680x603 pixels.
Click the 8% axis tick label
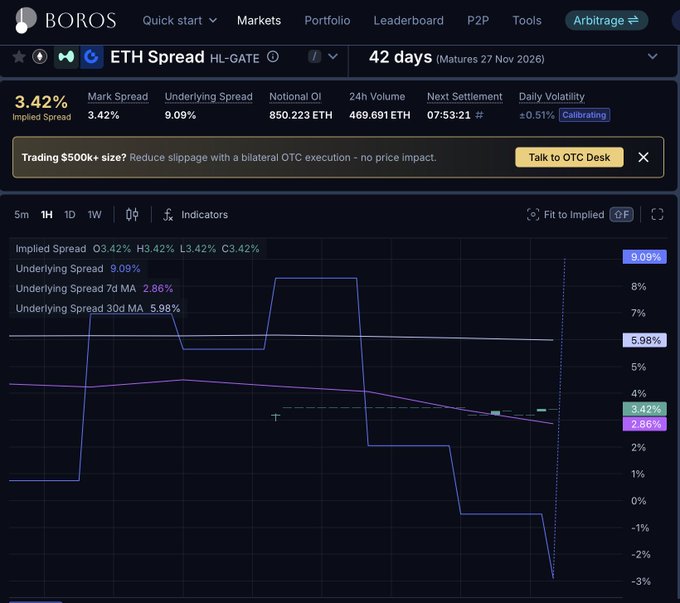(x=638, y=286)
